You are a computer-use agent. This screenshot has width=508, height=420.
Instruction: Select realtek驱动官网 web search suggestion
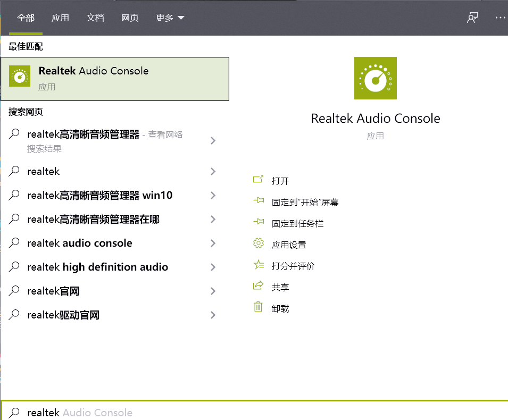63,315
